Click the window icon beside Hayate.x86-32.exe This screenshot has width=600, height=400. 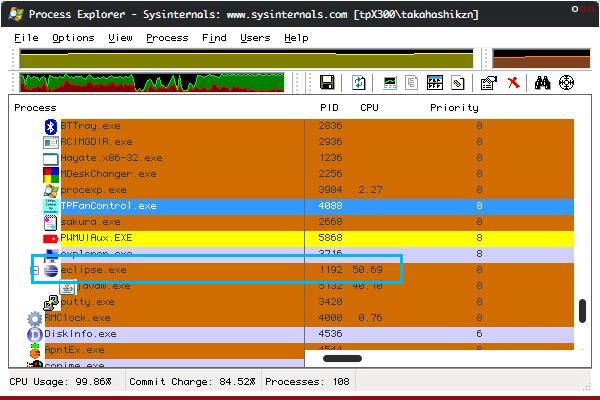(x=51, y=158)
